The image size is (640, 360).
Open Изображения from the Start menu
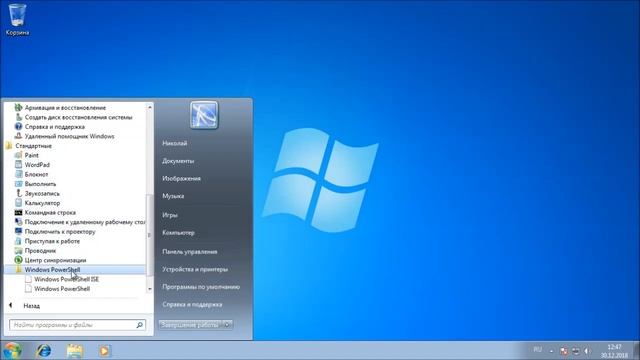point(181,178)
